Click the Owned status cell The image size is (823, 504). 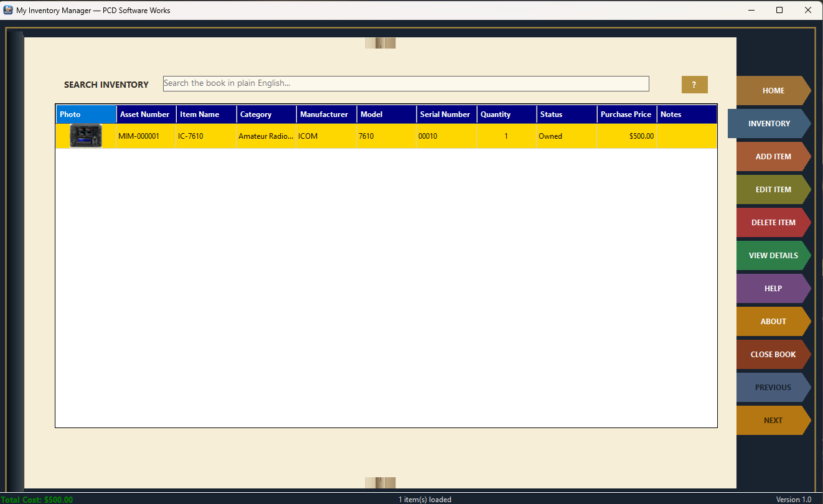point(567,136)
